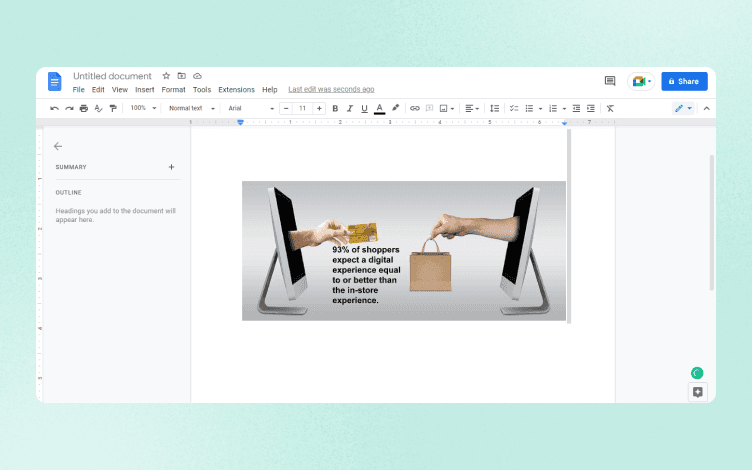Open the text color picker
The height and width of the screenshot is (470, 752).
click(x=379, y=108)
